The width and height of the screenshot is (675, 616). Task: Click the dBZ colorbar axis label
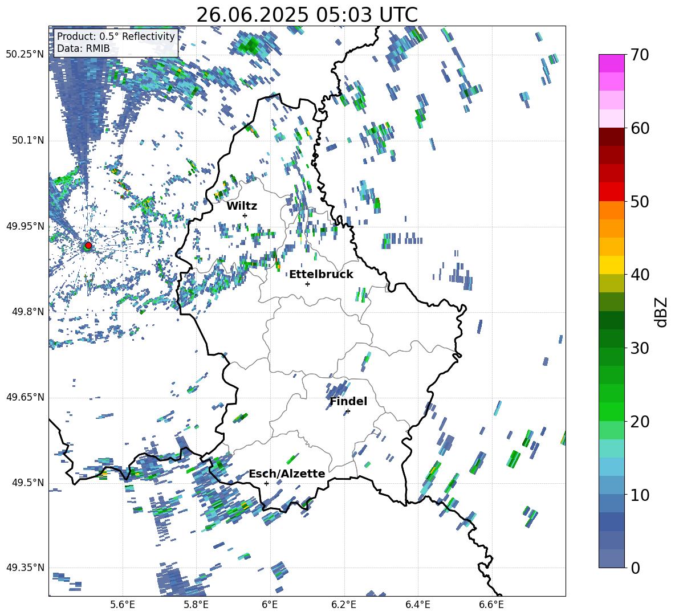click(661, 312)
